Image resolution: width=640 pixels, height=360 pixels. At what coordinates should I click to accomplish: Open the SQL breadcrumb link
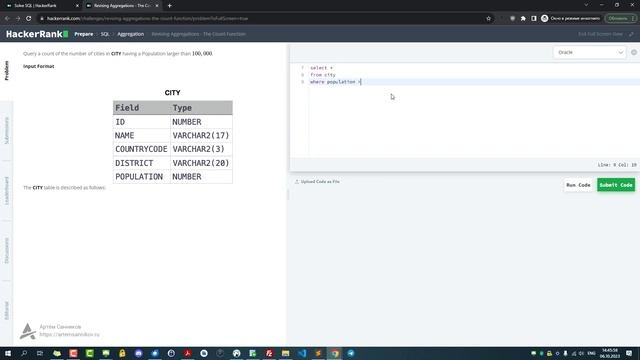[105, 34]
